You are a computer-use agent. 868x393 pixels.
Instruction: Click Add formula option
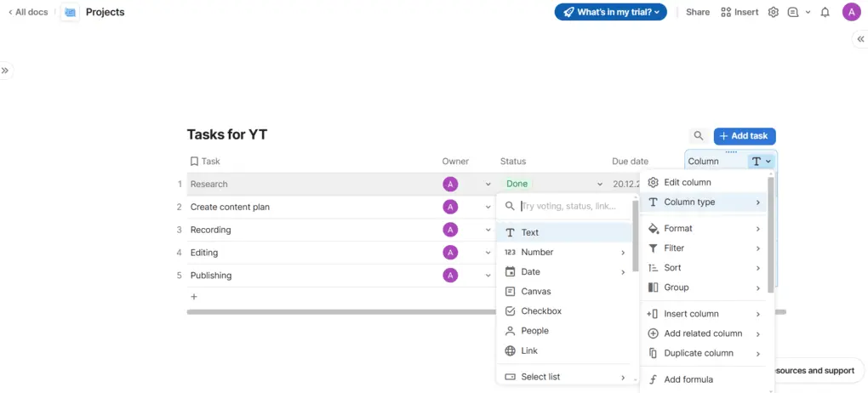(x=704, y=379)
